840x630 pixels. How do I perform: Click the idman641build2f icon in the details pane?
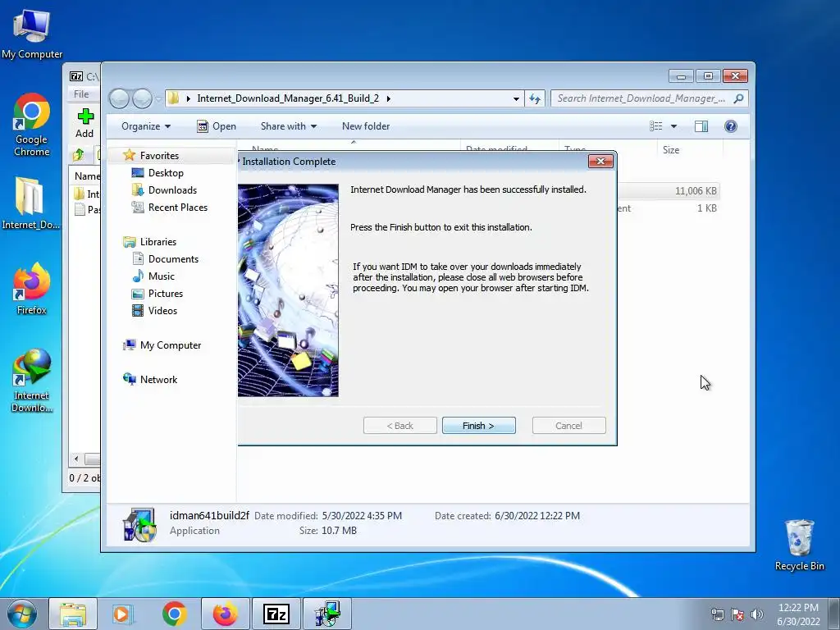(x=139, y=524)
